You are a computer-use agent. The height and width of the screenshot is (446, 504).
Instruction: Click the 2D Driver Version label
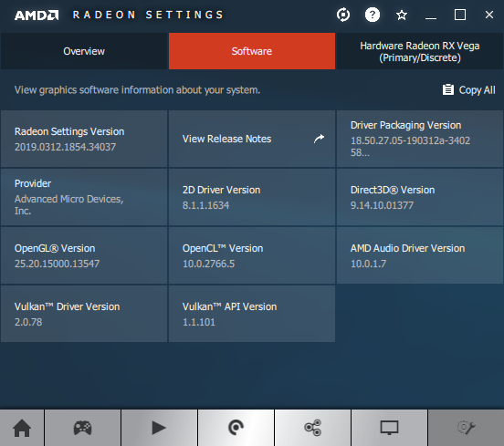(222, 190)
